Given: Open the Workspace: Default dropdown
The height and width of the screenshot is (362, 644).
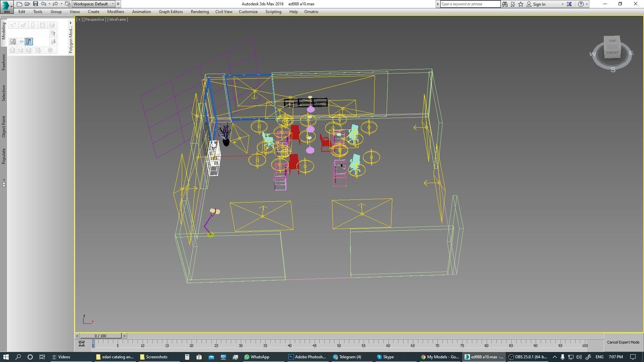Looking at the screenshot, I should pos(94,4).
